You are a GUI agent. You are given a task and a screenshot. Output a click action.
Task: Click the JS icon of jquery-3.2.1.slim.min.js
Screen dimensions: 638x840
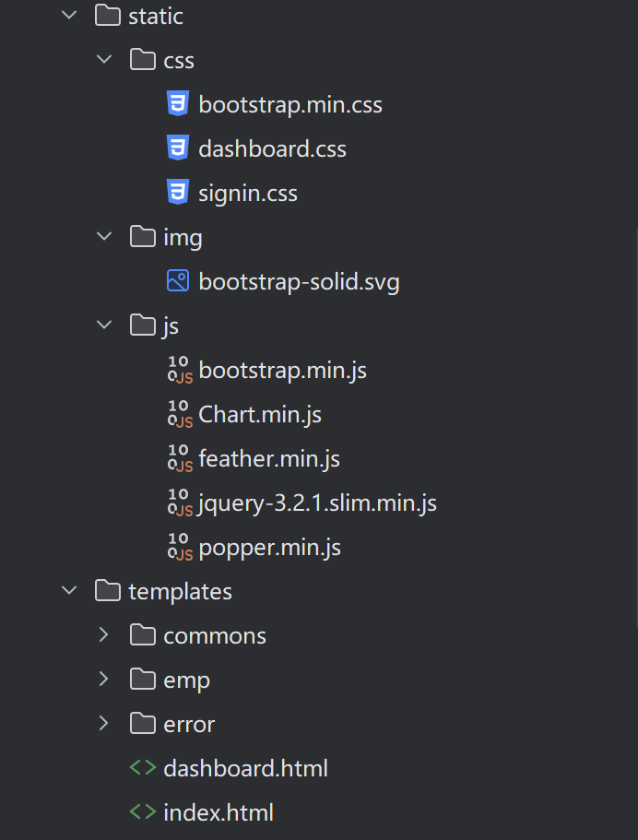pos(180,503)
